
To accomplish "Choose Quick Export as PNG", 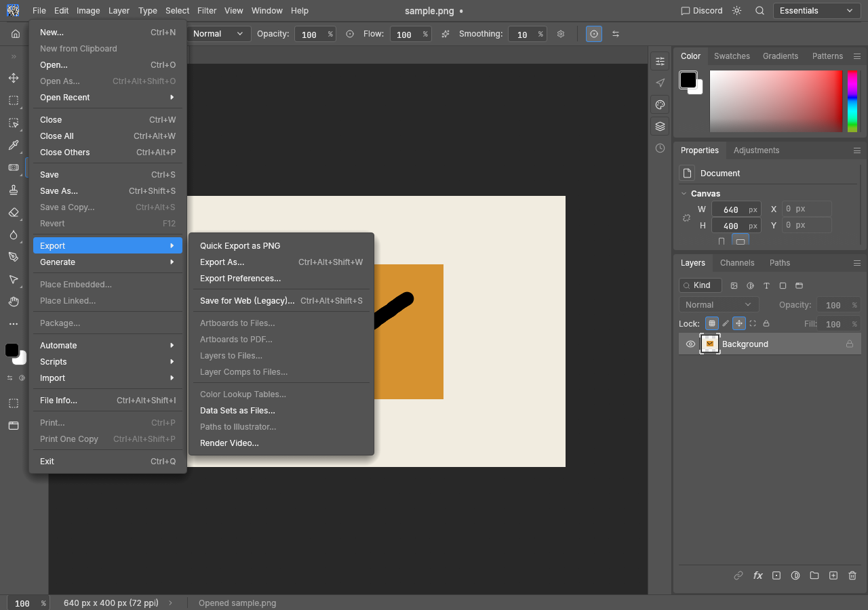I will pos(281,246).
